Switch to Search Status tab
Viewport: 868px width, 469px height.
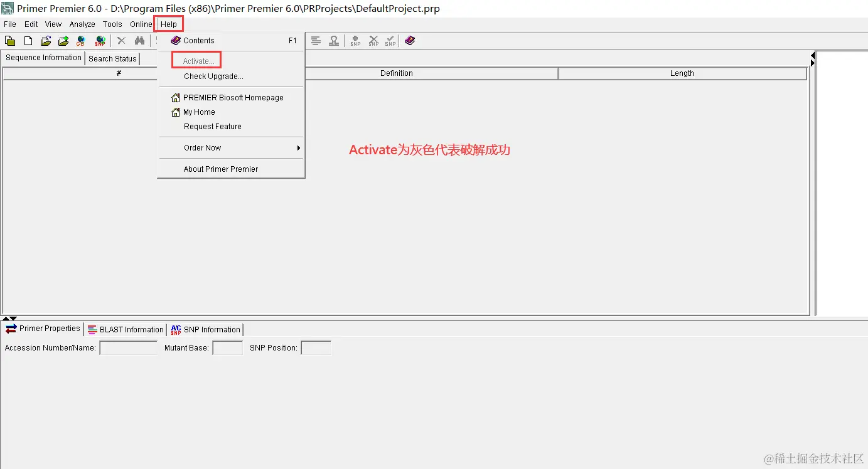pyautogui.click(x=112, y=59)
